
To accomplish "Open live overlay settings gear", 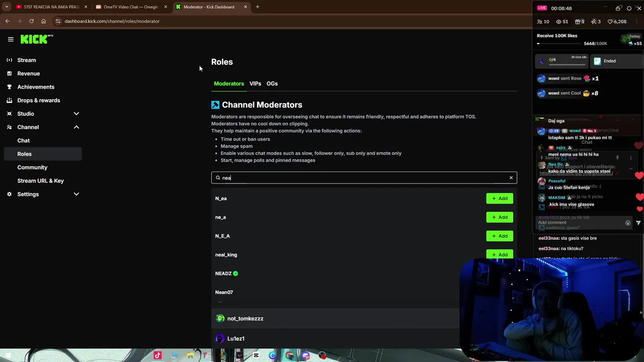I will pos(629,8).
